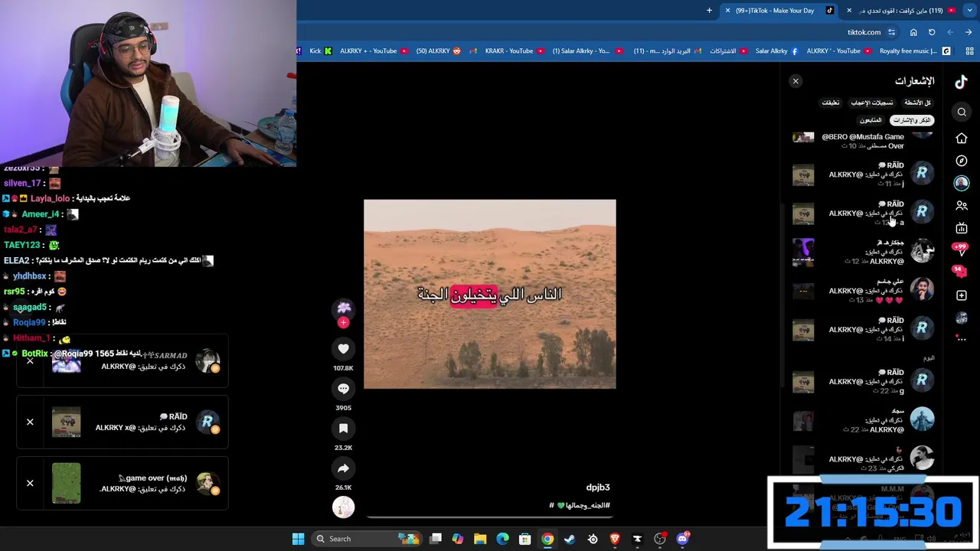Click the desert video player
The image size is (980, 551).
pos(490,294)
